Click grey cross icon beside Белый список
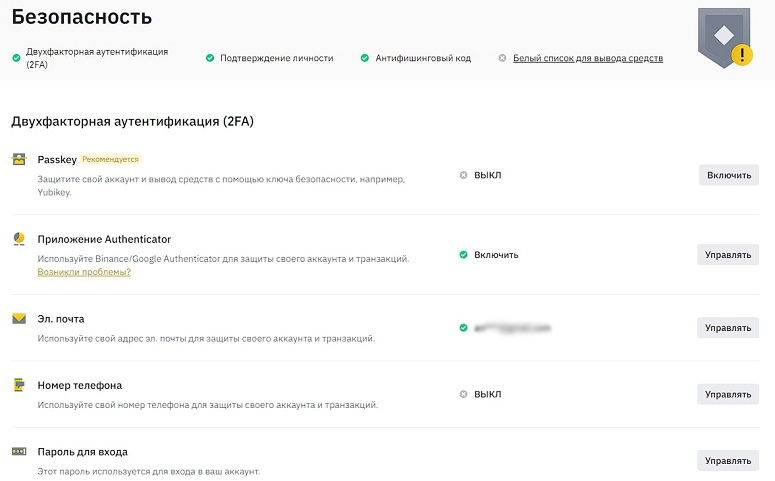The height and width of the screenshot is (481, 775). [x=502, y=58]
